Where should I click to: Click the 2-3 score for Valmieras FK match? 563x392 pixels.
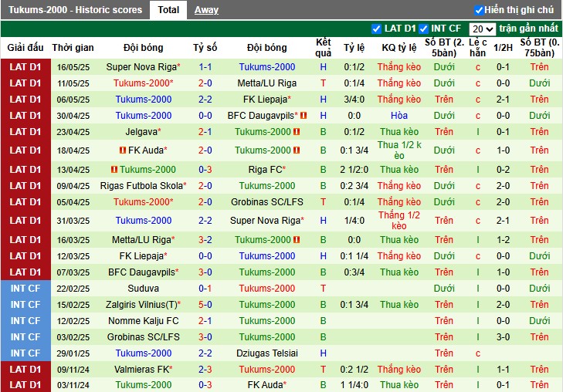pyautogui.click(x=205, y=370)
